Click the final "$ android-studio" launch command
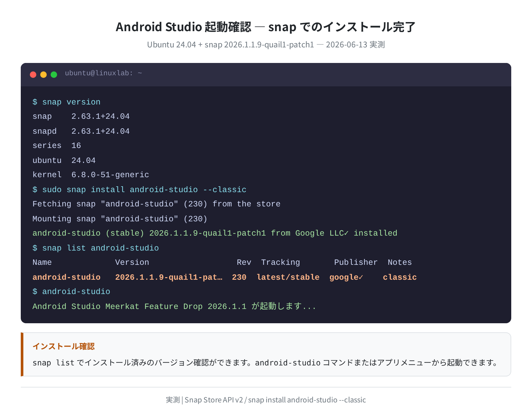Image resolution: width=532 pixels, height=418 pixels. click(71, 292)
